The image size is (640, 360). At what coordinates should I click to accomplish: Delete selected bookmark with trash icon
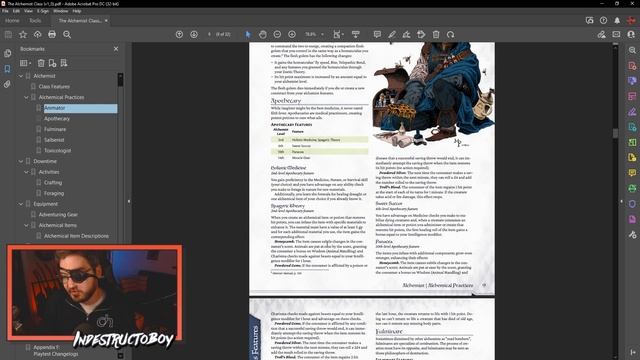click(x=41, y=63)
